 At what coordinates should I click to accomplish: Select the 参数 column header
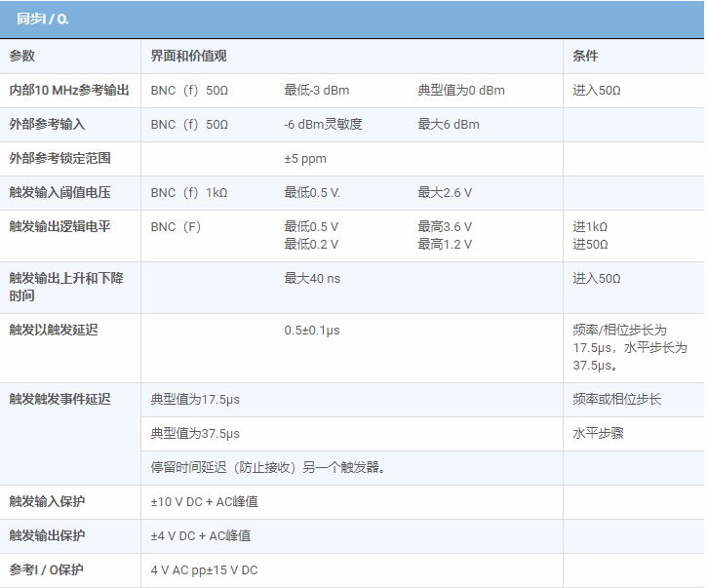point(21,57)
